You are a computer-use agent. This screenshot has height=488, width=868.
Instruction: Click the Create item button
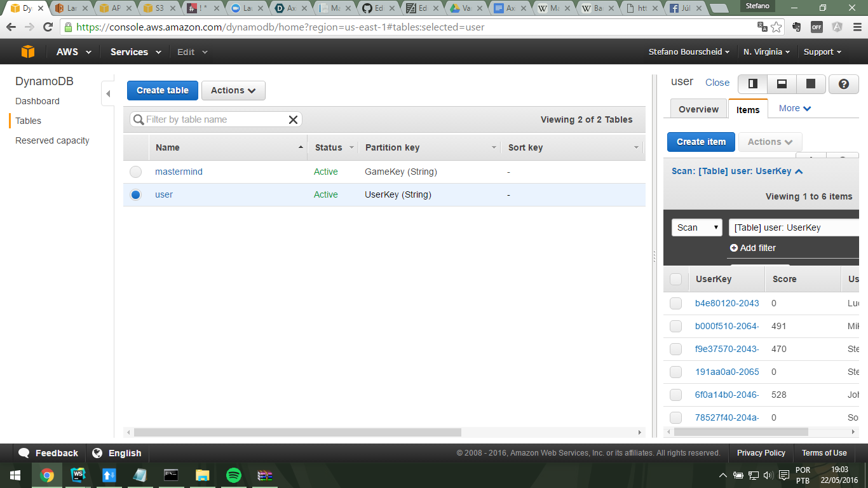click(x=701, y=142)
